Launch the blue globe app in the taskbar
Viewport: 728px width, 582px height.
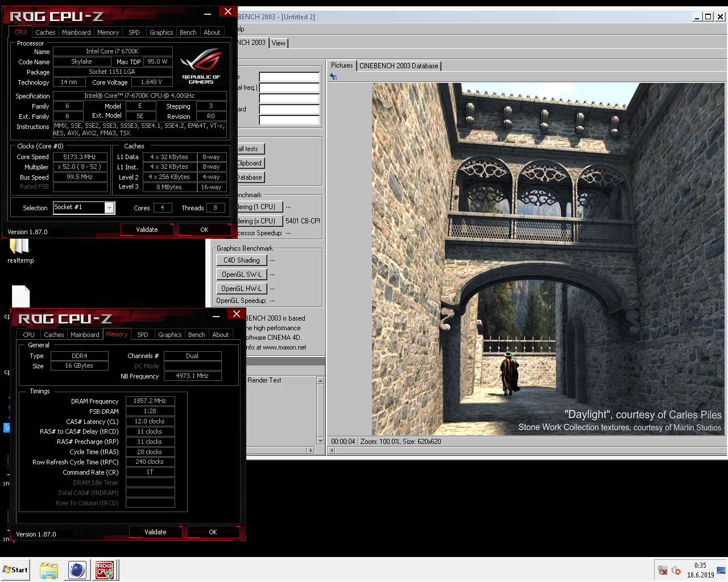[x=77, y=570]
